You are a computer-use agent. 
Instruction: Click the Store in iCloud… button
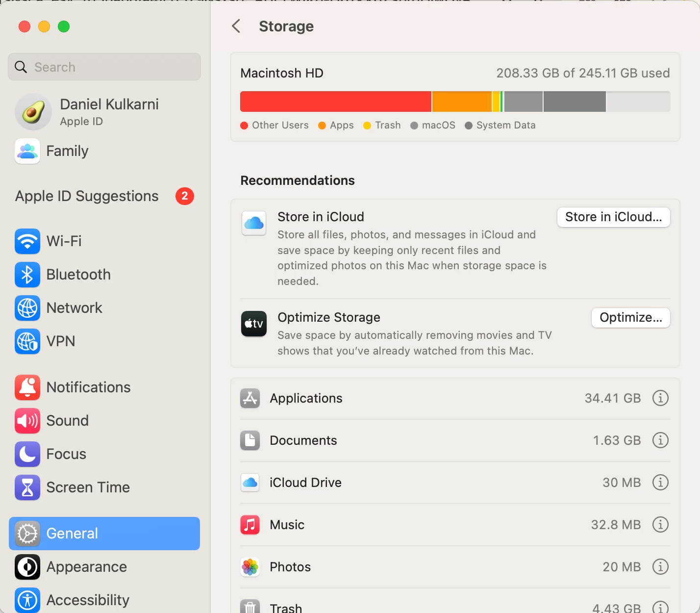pos(614,217)
